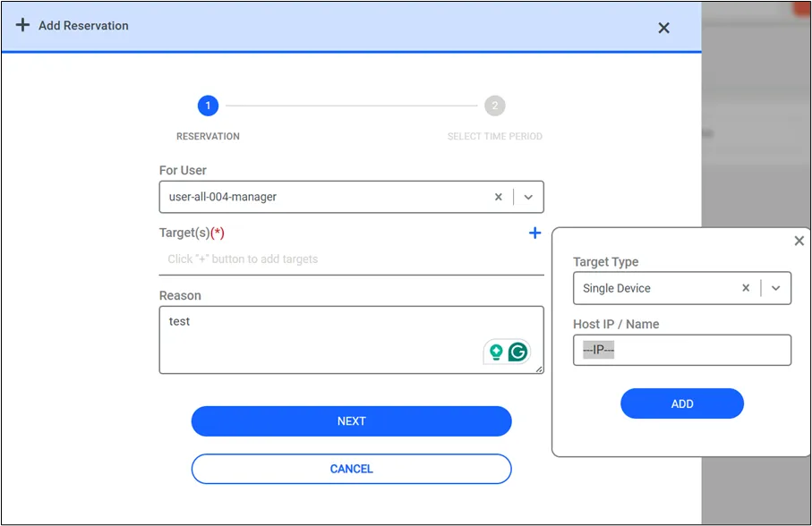Click the targets placeholder hint text
Image resolution: width=812 pixels, height=526 pixels.
coord(243,259)
